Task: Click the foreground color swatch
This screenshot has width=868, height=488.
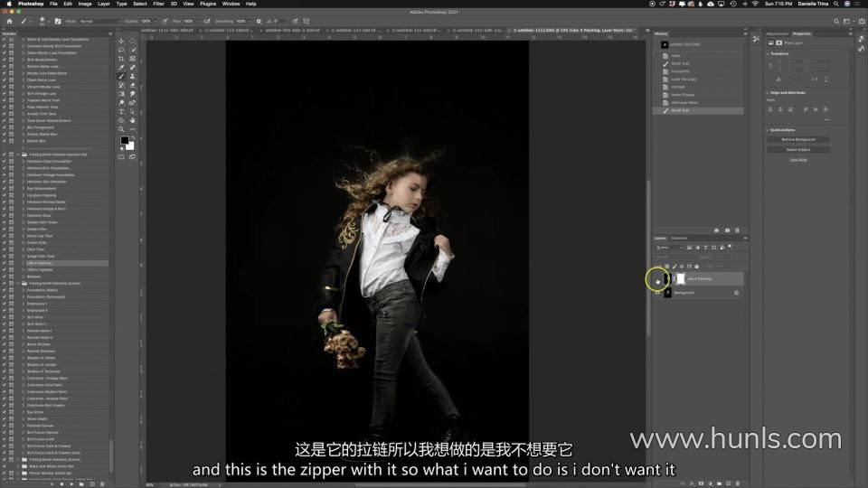Action: [125, 141]
